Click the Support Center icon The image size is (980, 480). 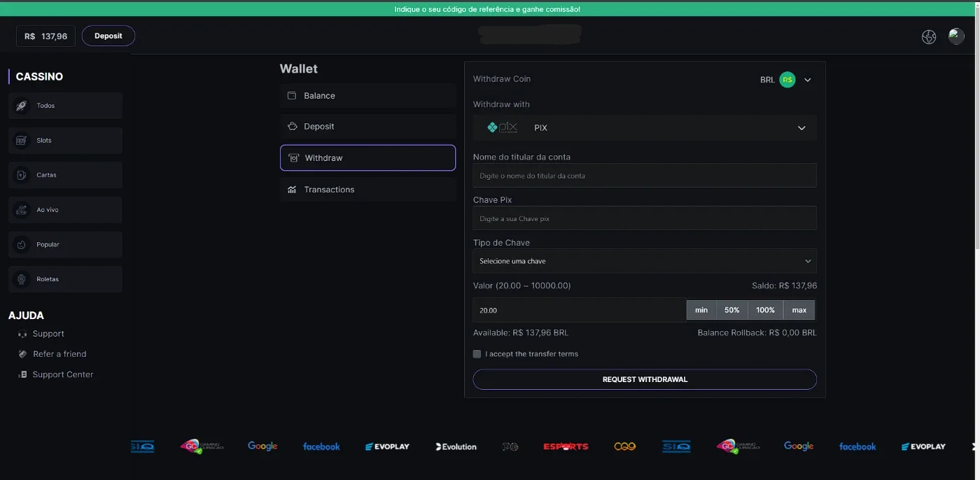[x=22, y=374]
